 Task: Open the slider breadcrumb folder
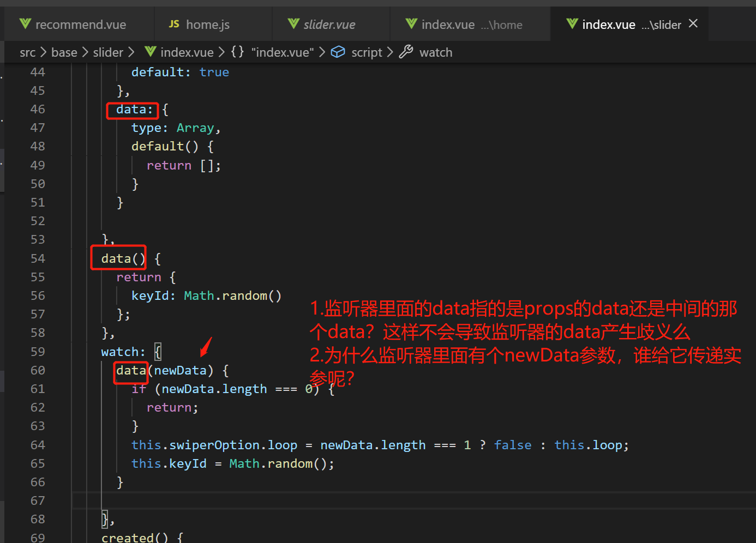click(x=108, y=52)
